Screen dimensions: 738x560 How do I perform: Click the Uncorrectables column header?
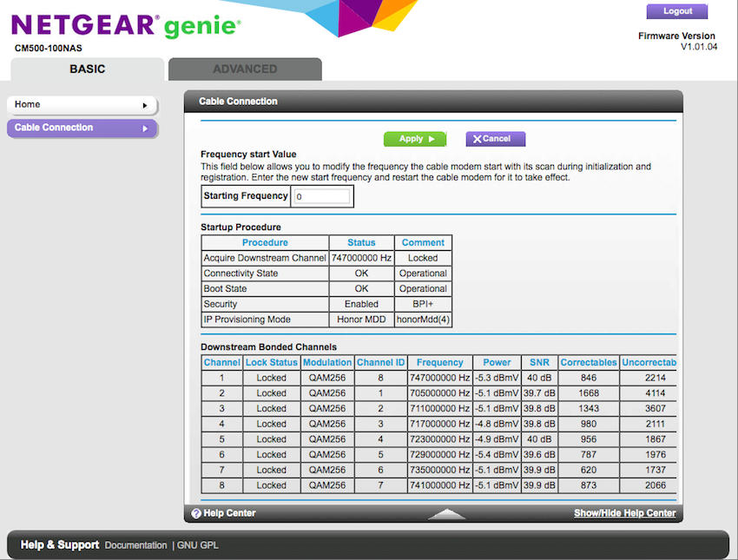coord(649,362)
